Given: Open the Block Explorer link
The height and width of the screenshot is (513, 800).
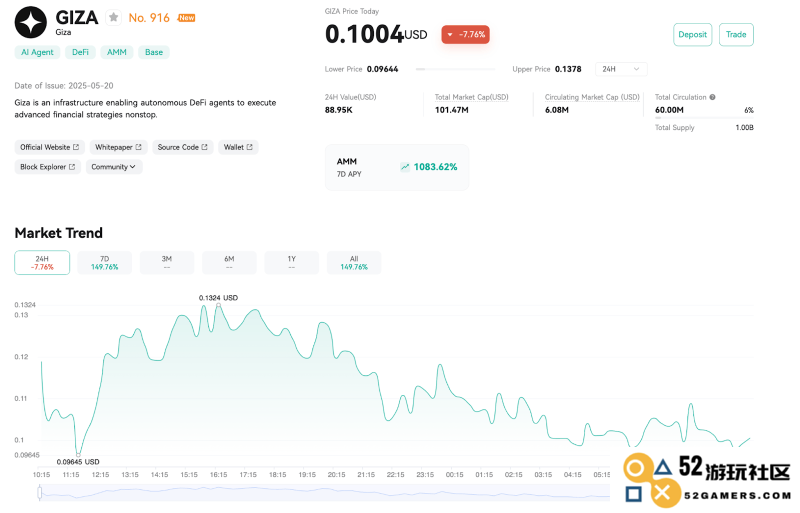Looking at the screenshot, I should pos(47,167).
